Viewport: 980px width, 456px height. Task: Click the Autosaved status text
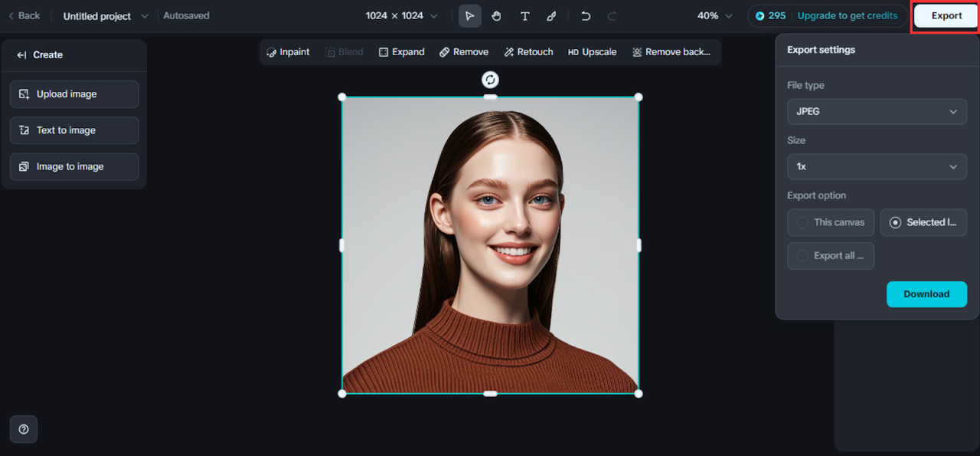[x=186, y=15]
